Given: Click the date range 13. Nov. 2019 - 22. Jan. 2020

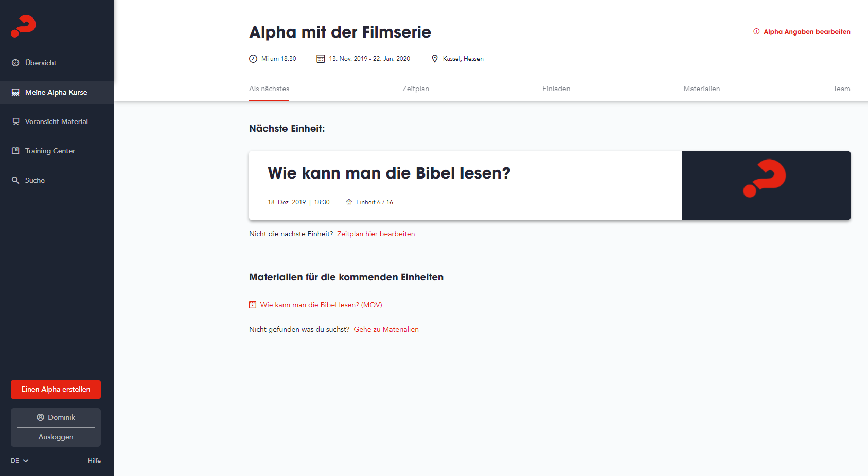Looking at the screenshot, I should tap(369, 59).
